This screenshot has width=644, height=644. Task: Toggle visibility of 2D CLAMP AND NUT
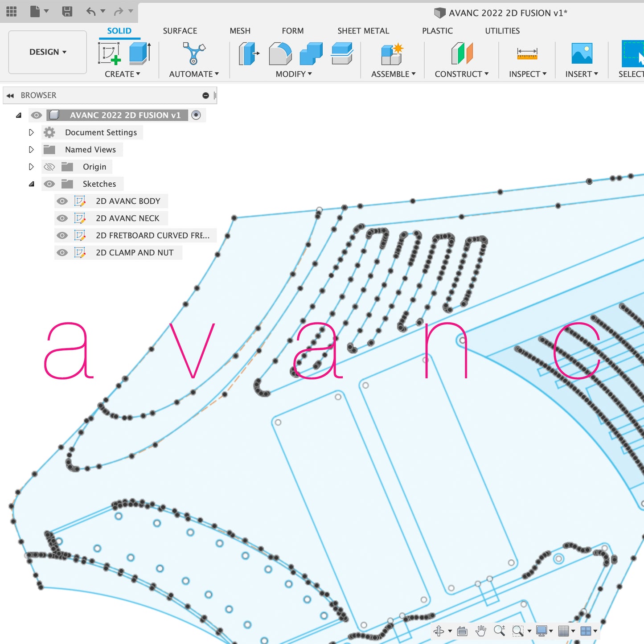[62, 253]
